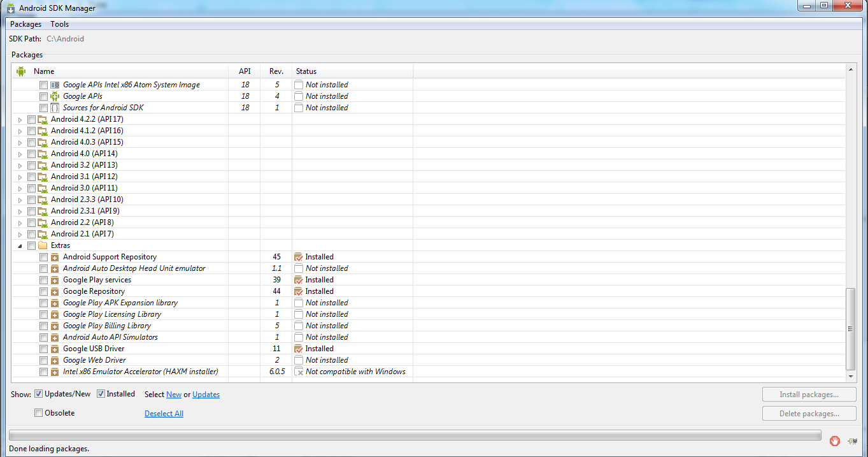Click the Google USB Driver package icon
The width and height of the screenshot is (868, 457).
point(55,349)
